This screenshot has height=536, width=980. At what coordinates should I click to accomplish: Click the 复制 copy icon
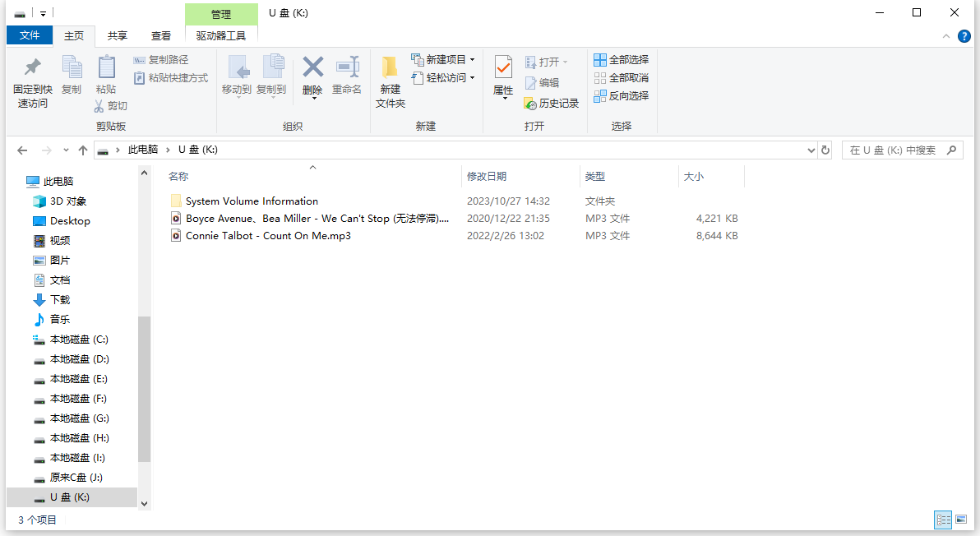(x=72, y=67)
